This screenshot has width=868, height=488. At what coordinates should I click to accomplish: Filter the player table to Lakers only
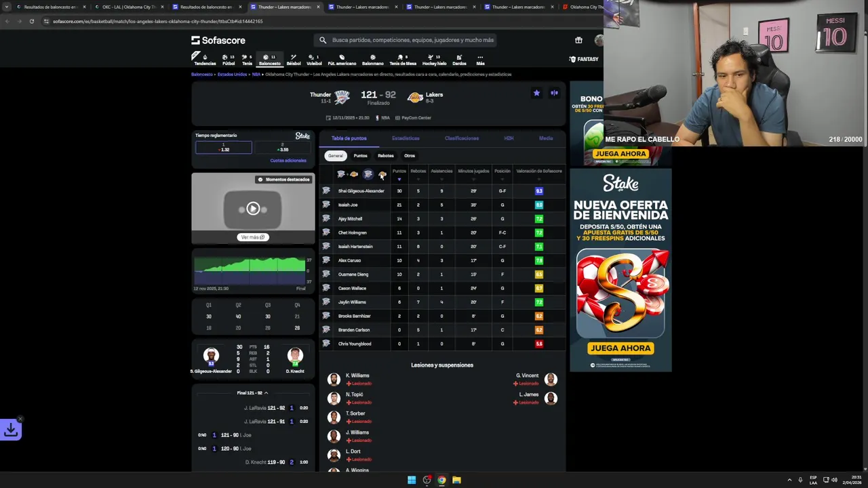coord(382,174)
